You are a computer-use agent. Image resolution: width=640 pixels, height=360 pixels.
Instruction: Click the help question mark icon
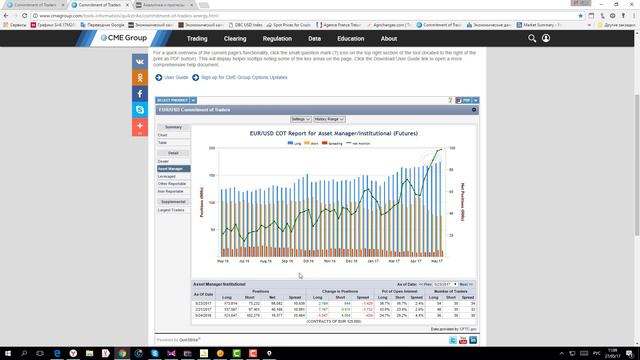tap(450, 100)
